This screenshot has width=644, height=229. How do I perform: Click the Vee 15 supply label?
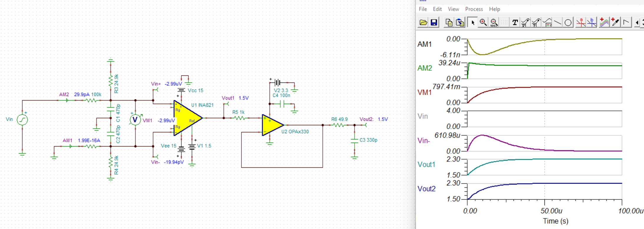point(169,146)
